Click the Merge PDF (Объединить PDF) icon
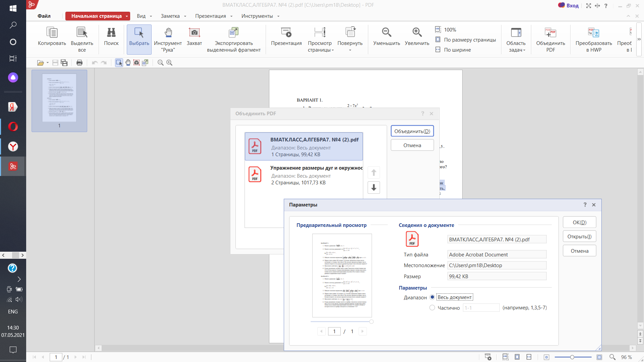This screenshot has height=362, width=644. (550, 33)
